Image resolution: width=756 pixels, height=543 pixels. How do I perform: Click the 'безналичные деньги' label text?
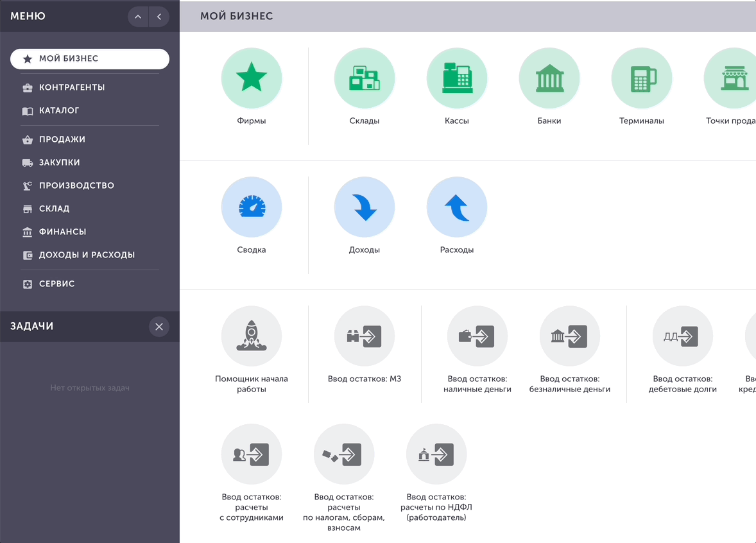click(570, 389)
